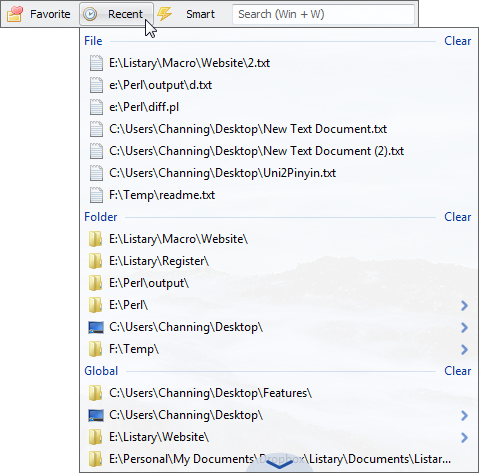
Task: Open the Favorite menu
Action: pos(50,14)
